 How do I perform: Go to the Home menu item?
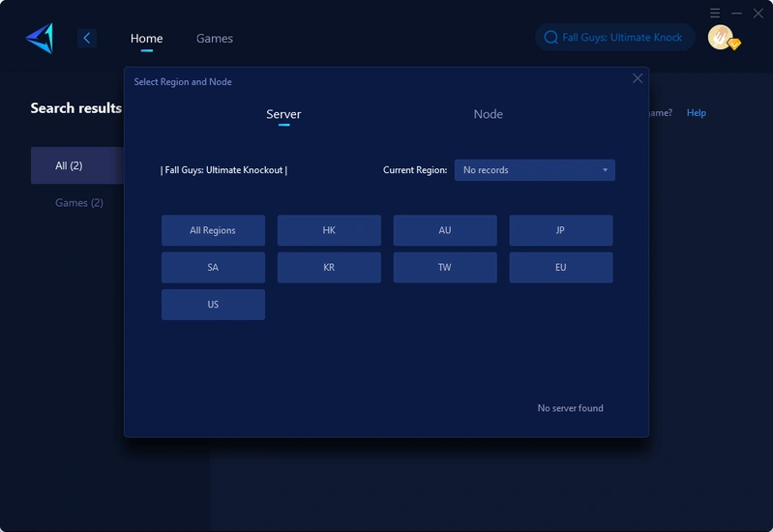click(x=146, y=39)
